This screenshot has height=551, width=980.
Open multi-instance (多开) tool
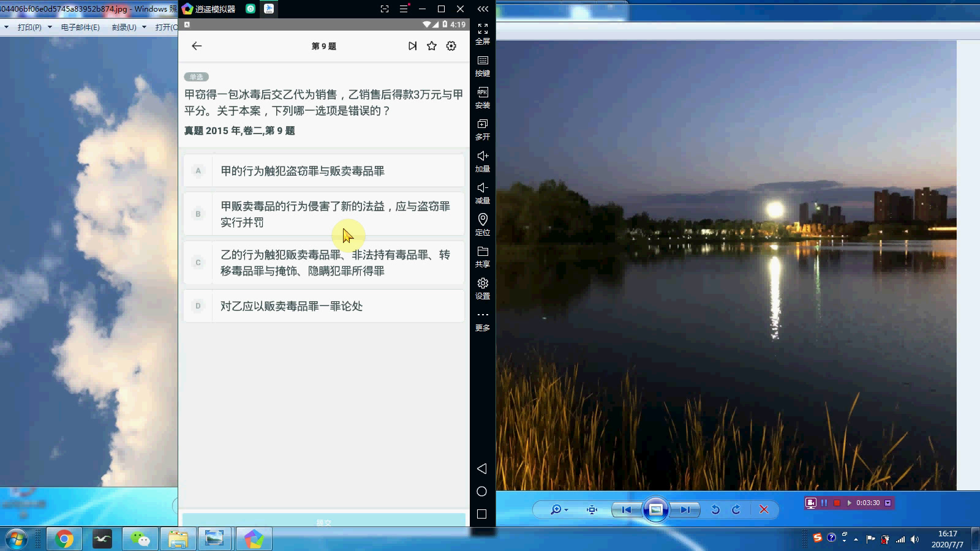tap(483, 130)
